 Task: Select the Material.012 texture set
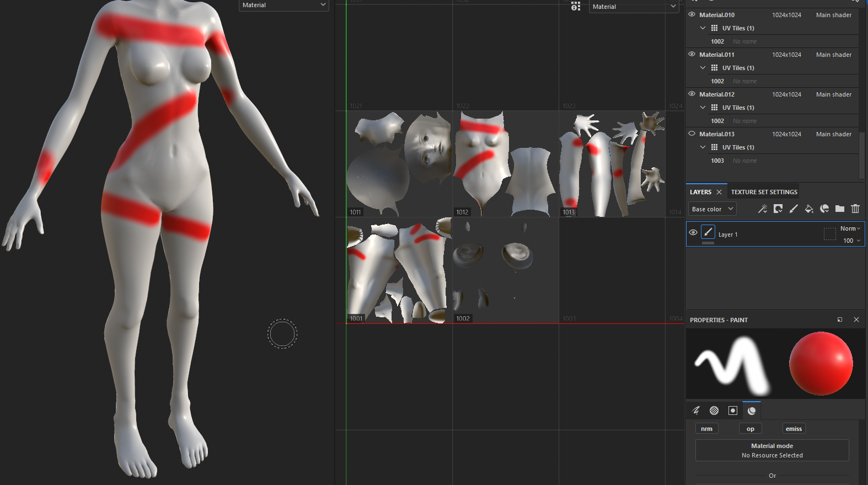[x=717, y=94]
